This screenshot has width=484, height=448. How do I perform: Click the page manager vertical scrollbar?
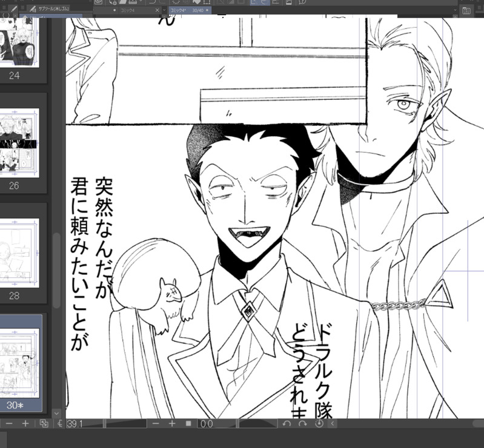coord(56,270)
